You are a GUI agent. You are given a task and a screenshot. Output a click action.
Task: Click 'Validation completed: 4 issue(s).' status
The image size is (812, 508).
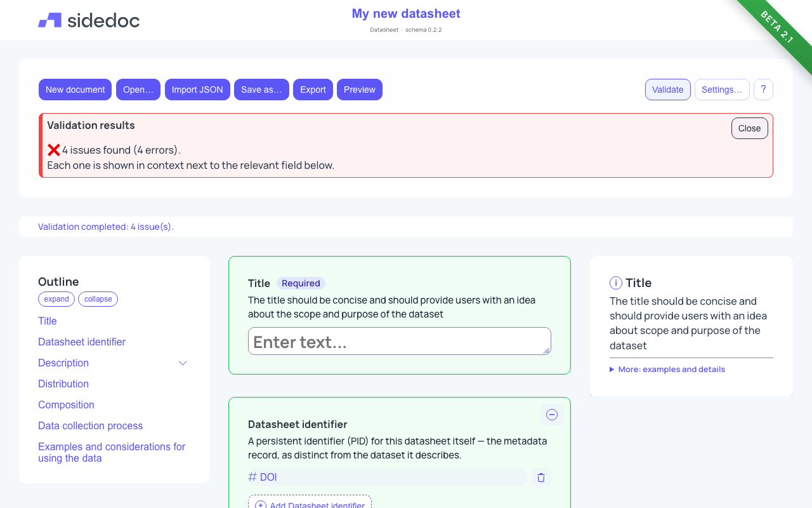[x=106, y=227]
